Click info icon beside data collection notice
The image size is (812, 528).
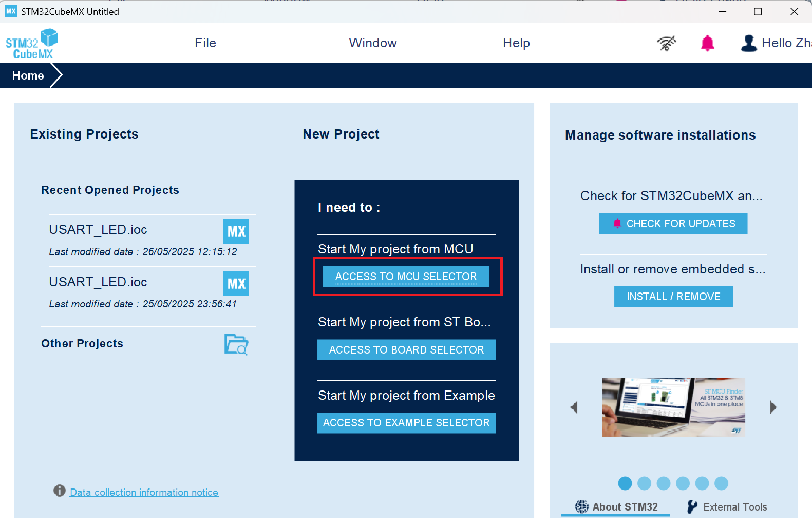(x=60, y=491)
